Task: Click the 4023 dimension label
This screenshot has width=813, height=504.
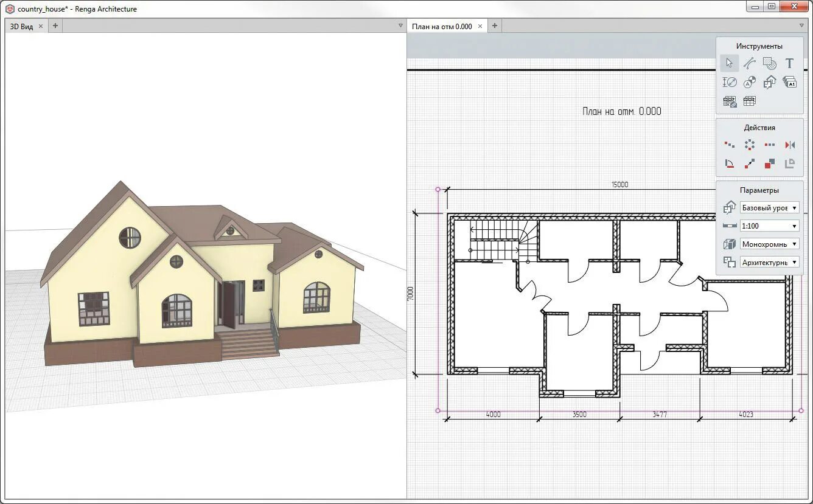Action: [746, 414]
